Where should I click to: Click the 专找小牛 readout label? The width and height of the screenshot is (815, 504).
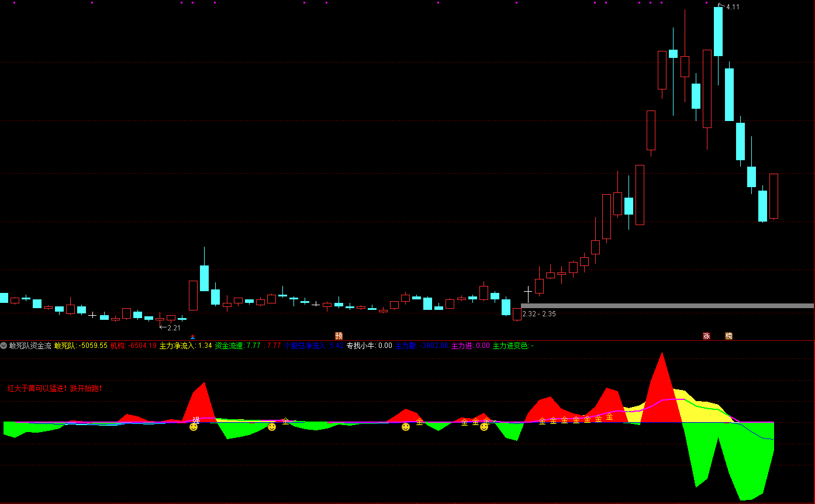(x=369, y=346)
